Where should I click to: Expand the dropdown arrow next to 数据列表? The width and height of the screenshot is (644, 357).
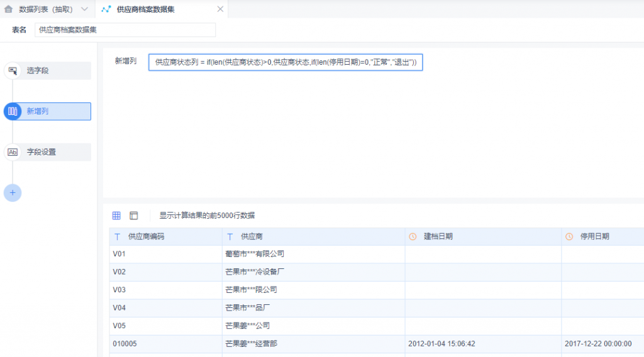[85, 9]
